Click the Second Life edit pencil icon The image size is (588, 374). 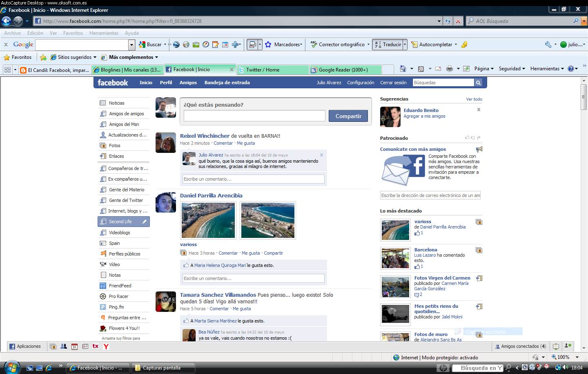click(145, 222)
